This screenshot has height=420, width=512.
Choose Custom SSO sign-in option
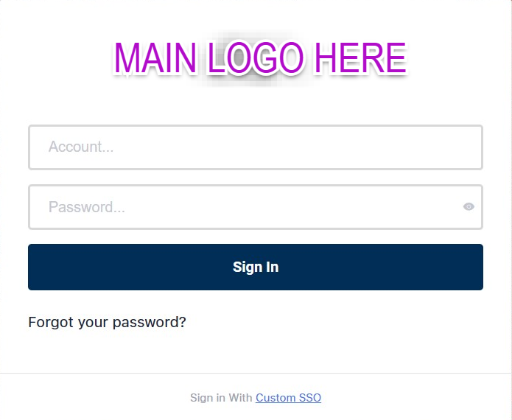pos(288,398)
